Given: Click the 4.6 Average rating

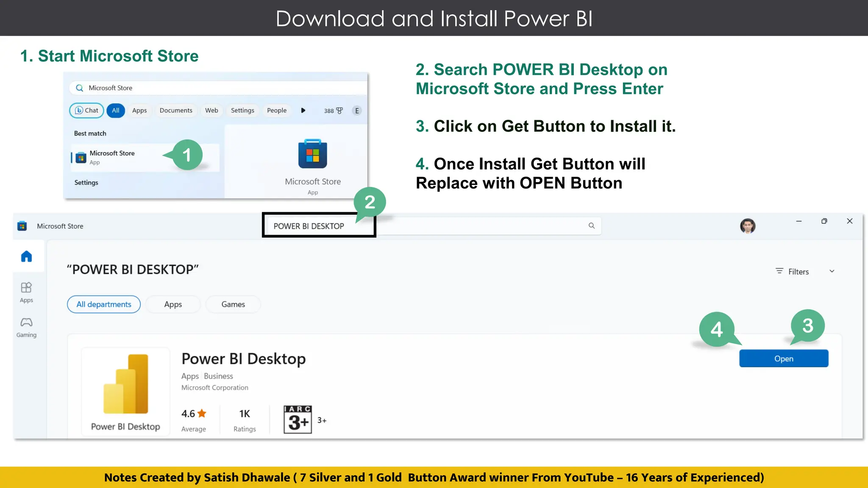Looking at the screenshot, I should (194, 420).
